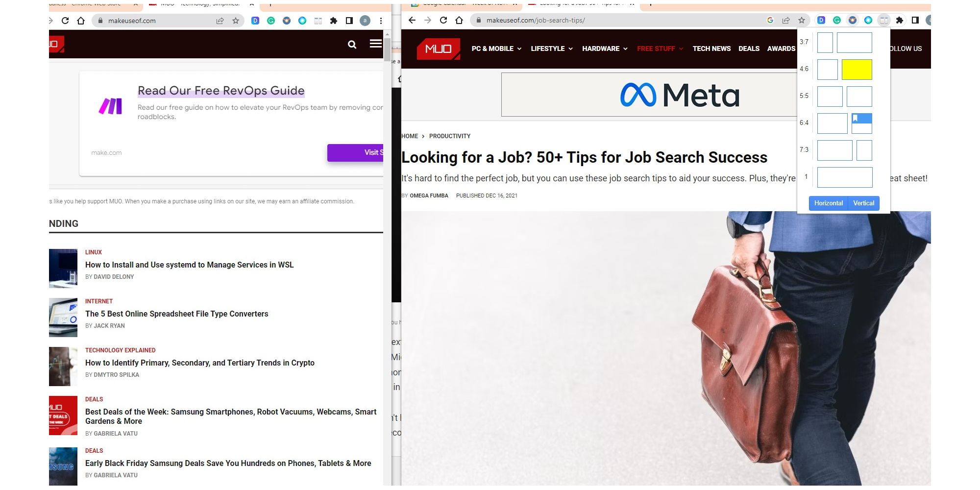
Task: Select the bookmarked right pane in 6:4 layout
Action: click(x=862, y=123)
